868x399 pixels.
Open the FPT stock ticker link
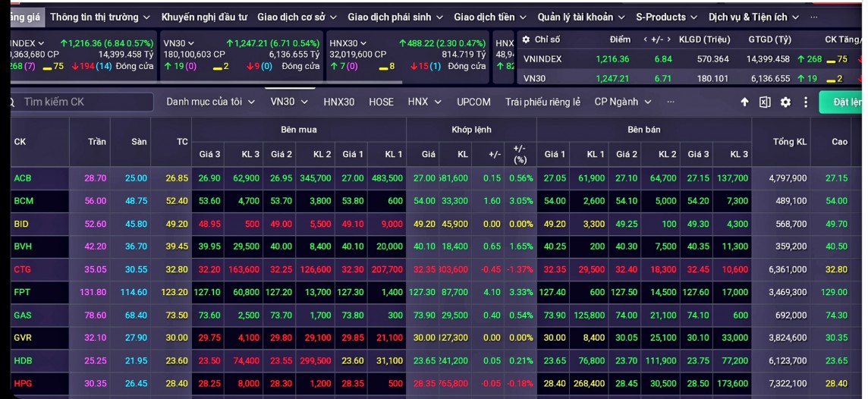click(22, 292)
